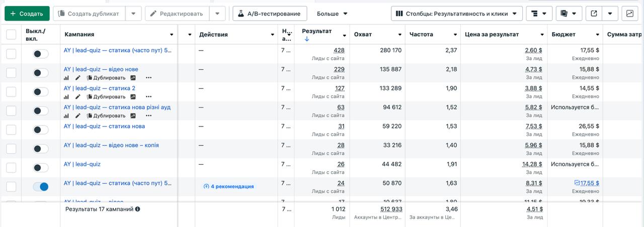
Task: Expand the dropdown arrow next to 'Создать дубликат'
Action: coord(133,14)
